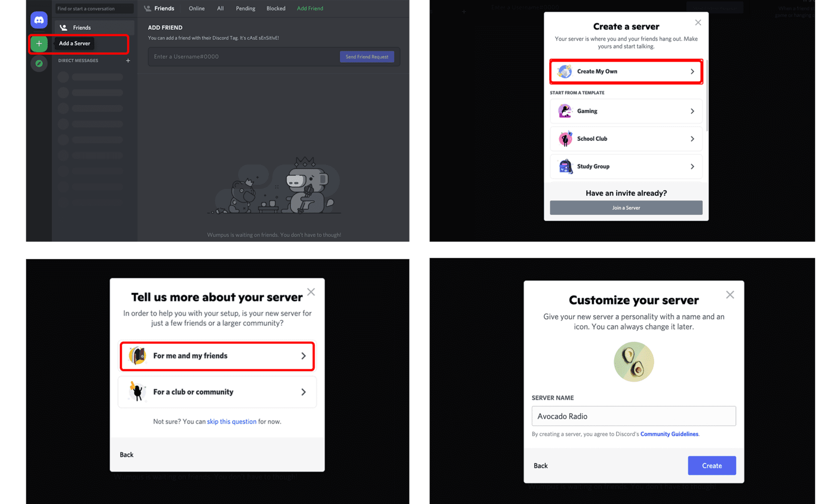Click the Friends icon above Direct Messages

point(64,27)
